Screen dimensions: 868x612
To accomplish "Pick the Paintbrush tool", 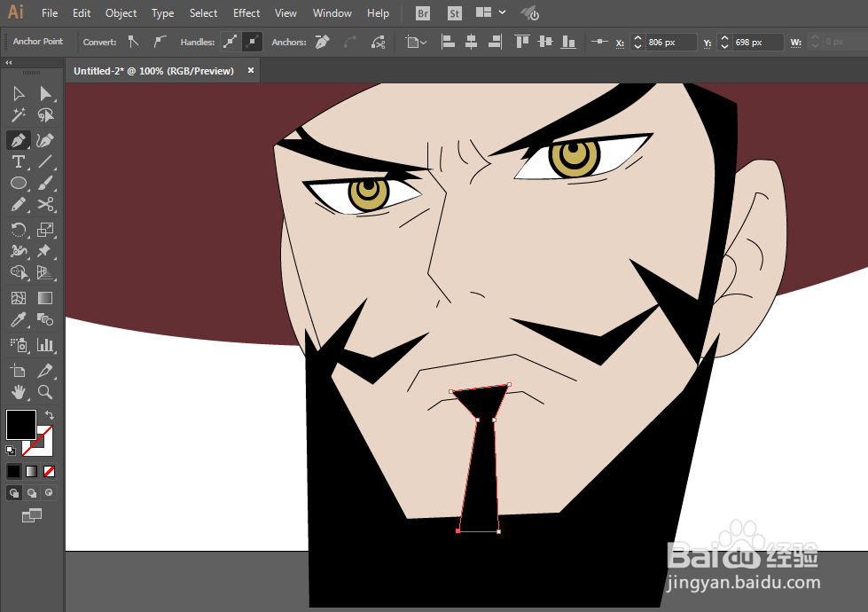I will click(x=45, y=184).
